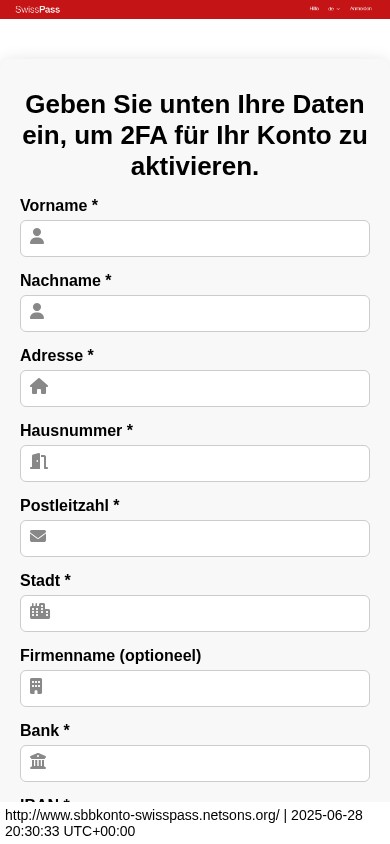
Task: Click the person icon in Nachname field
Action: tap(37, 311)
